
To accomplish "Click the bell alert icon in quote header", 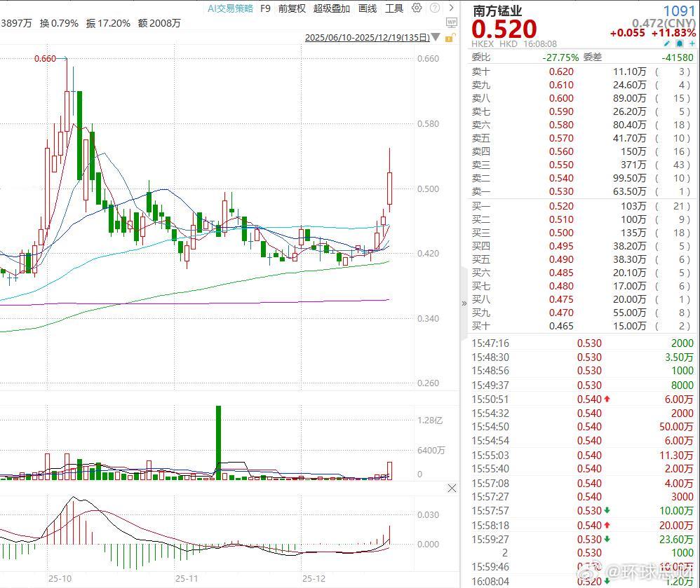I will click(x=680, y=43).
